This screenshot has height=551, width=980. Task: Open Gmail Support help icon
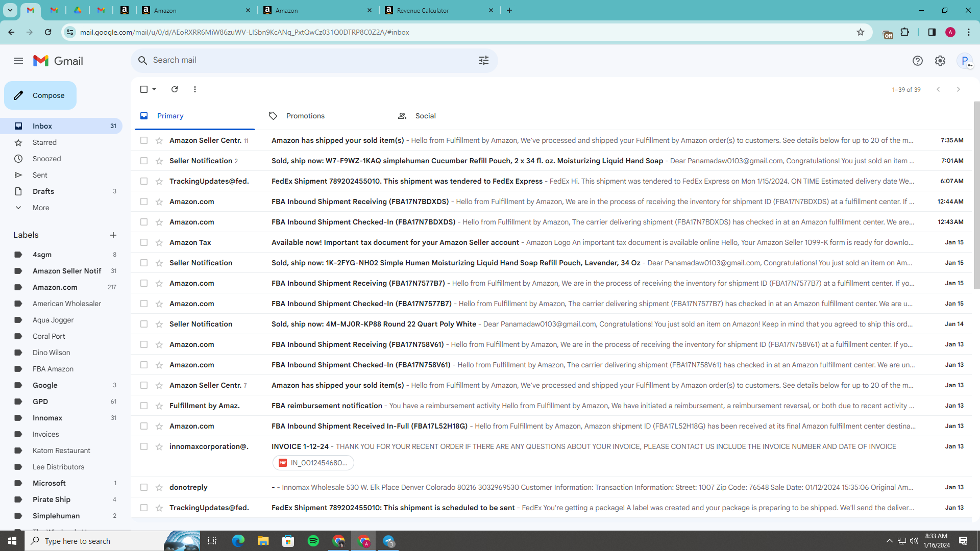coord(918,61)
